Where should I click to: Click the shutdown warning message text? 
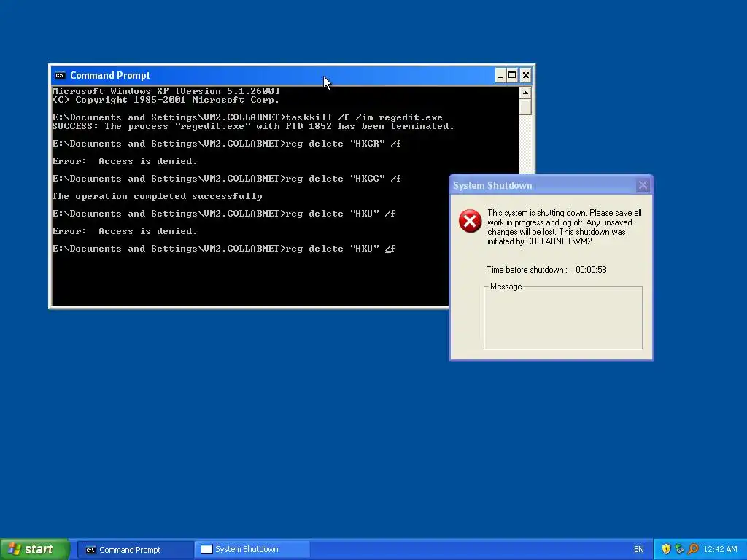pos(565,227)
